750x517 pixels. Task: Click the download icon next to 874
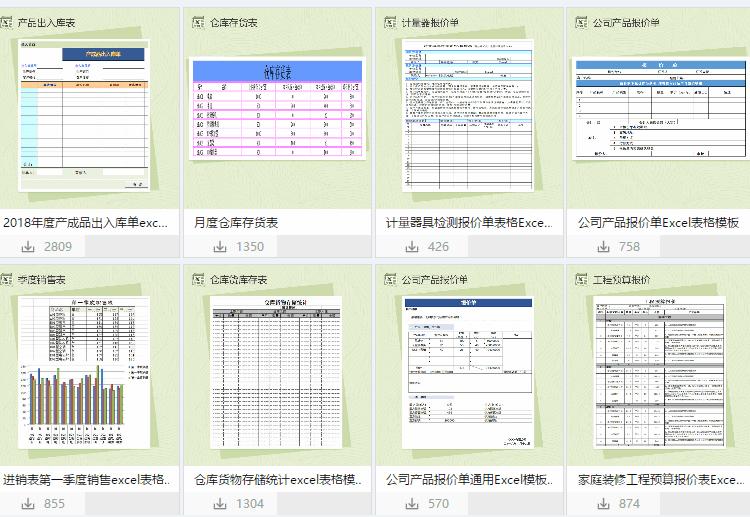[604, 504]
